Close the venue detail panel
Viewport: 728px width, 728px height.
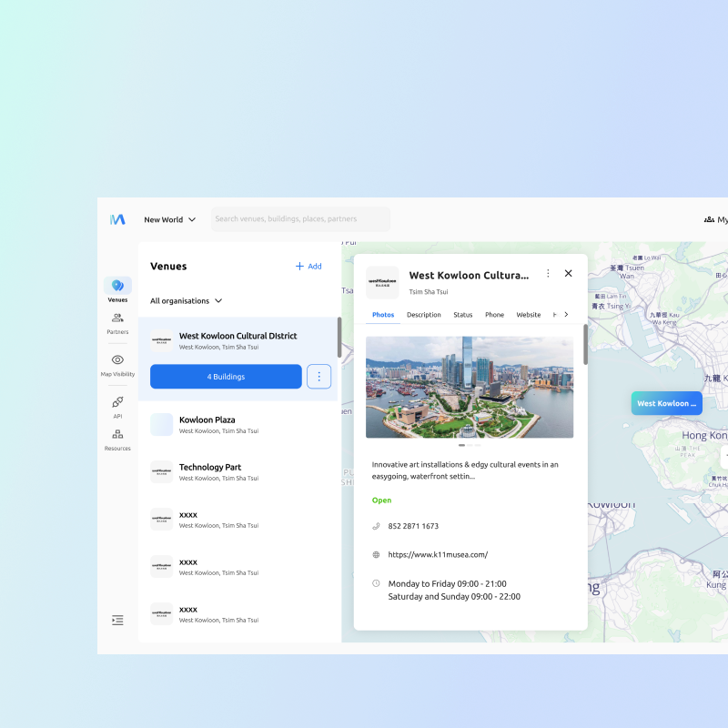point(568,274)
